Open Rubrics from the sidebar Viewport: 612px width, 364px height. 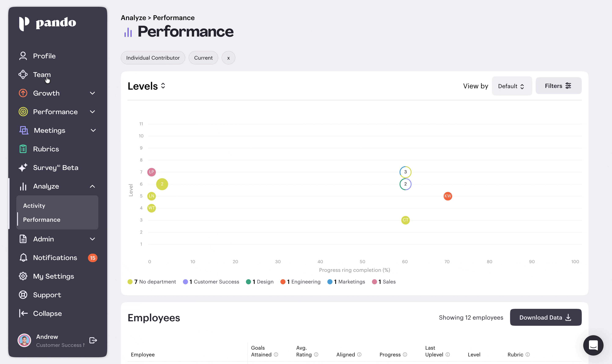[46, 149]
